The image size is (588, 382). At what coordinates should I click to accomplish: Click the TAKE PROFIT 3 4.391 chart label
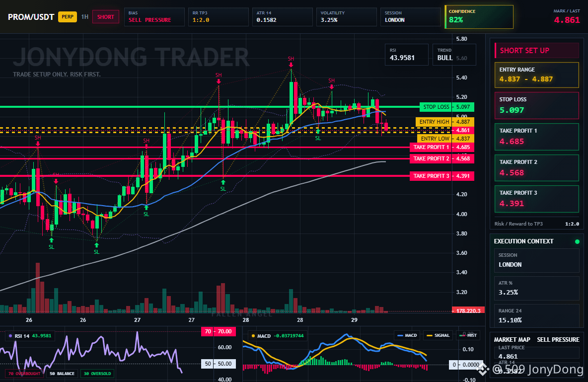pyautogui.click(x=442, y=176)
